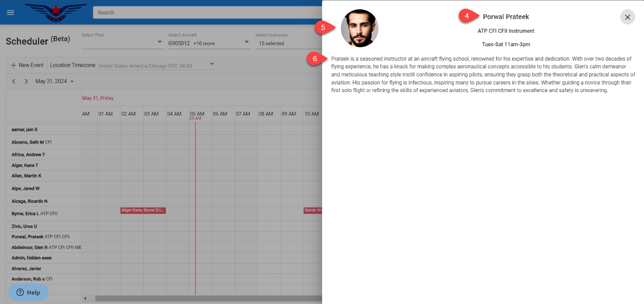Close the instructor profile panel
Viewport: 644px width, 304px height.
pos(627,17)
